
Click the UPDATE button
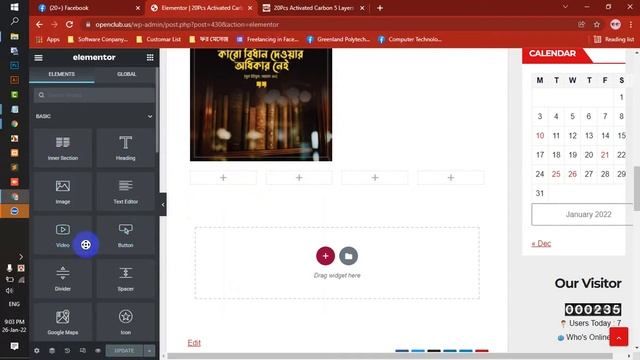(x=124, y=351)
